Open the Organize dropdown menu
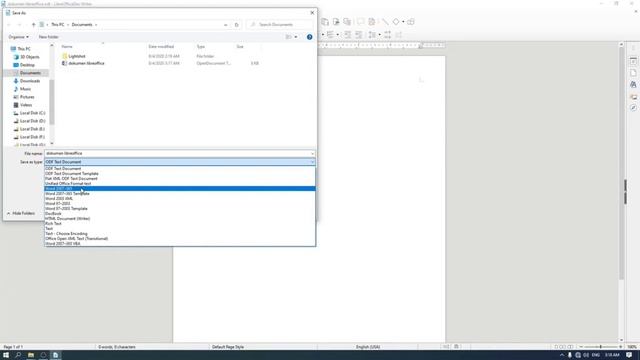Screen dimensions: 640x360 pyautogui.click(x=19, y=37)
